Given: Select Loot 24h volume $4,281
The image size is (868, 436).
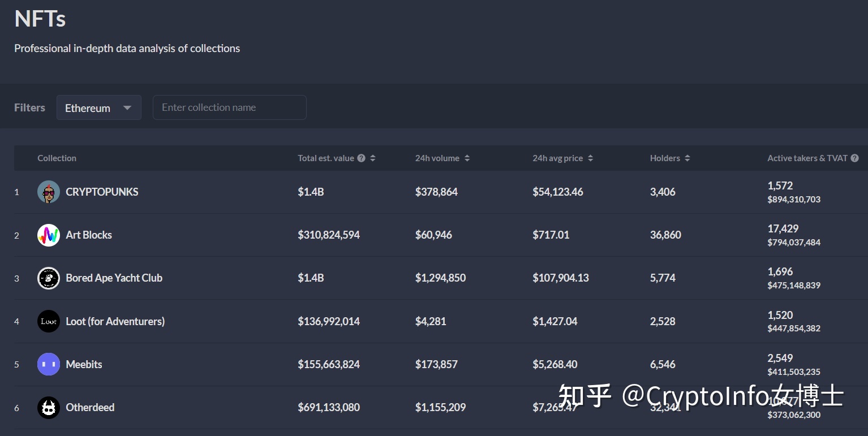Looking at the screenshot, I should tap(431, 321).
